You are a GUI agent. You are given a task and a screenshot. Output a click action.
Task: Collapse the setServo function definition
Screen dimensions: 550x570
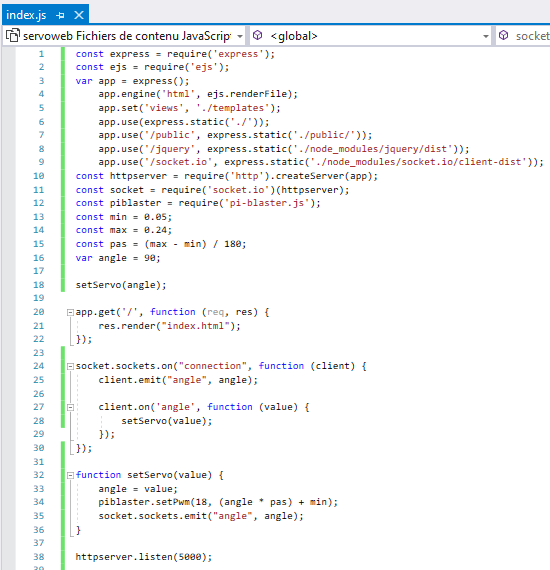point(70,475)
